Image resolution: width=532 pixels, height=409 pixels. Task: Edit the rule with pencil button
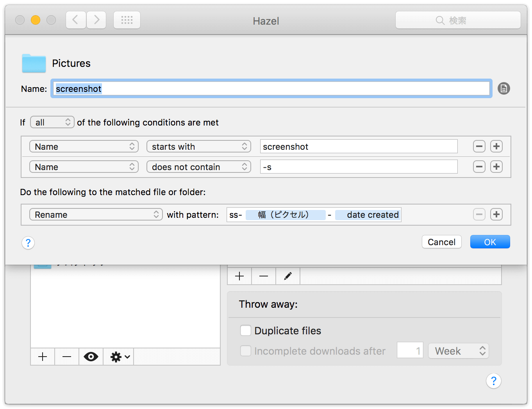288,276
